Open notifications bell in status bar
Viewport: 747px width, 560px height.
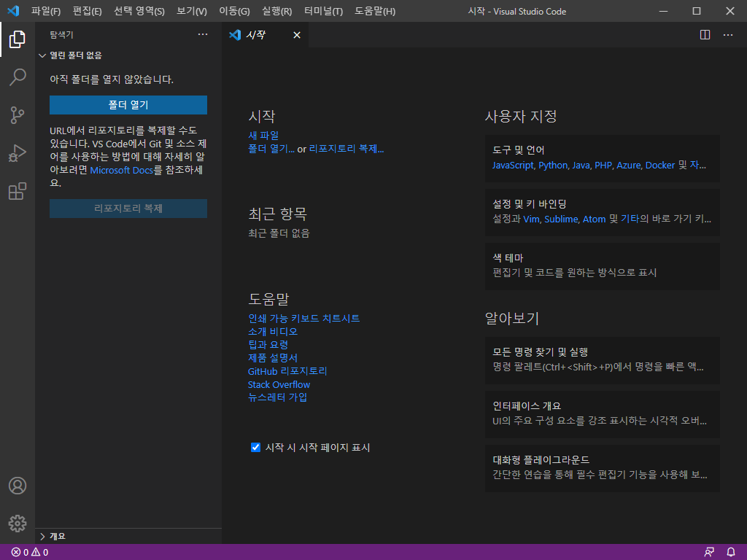[731, 553]
